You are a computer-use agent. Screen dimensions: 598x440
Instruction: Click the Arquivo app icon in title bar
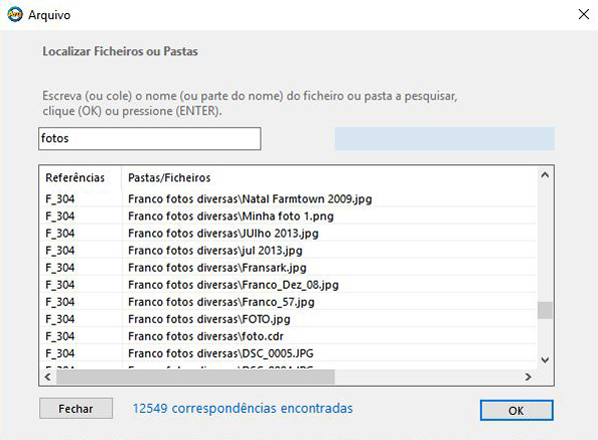15,14
